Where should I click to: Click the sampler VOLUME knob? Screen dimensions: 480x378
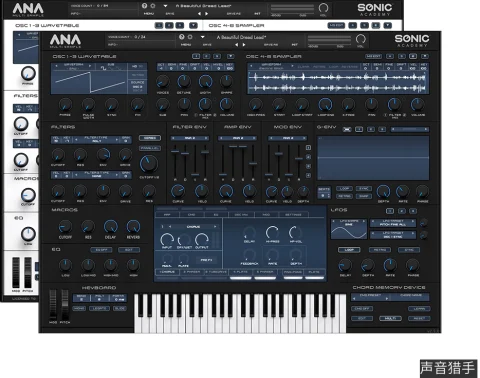[x=417, y=105]
